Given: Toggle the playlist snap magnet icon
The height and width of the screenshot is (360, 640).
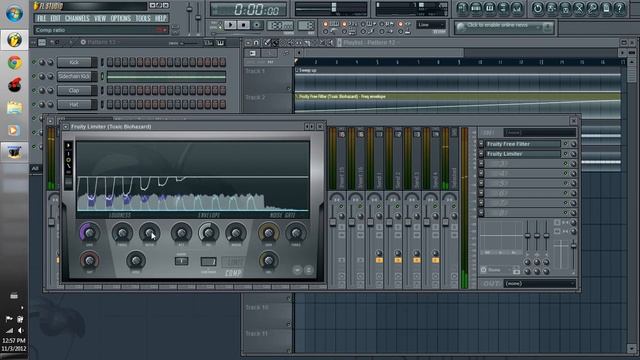Looking at the screenshot, I should pyautogui.click(x=256, y=42).
